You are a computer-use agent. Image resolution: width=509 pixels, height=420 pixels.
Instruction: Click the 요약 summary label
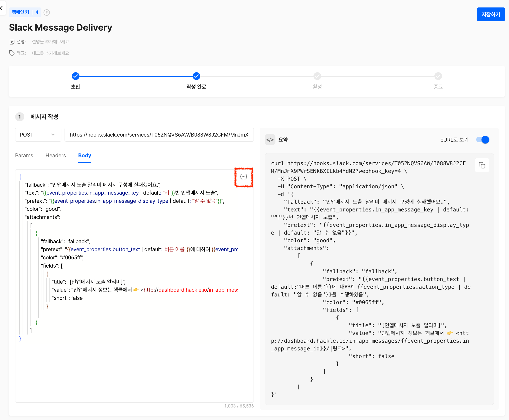[x=283, y=140]
